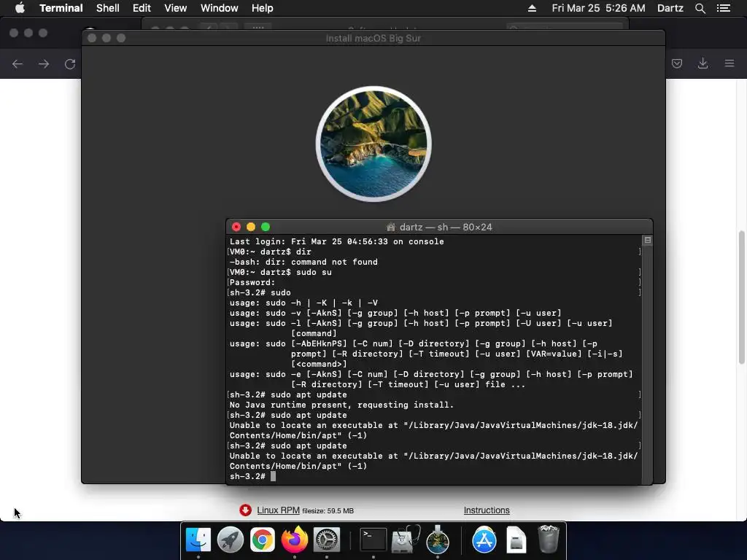
Task: Open System Preferences from the Dock
Action: [326, 540]
